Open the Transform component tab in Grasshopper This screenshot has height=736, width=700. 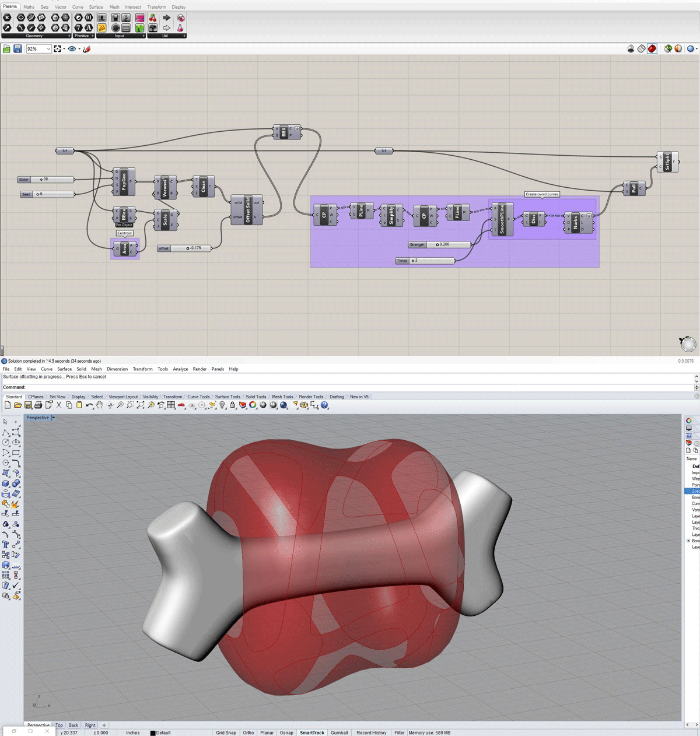coord(156,7)
